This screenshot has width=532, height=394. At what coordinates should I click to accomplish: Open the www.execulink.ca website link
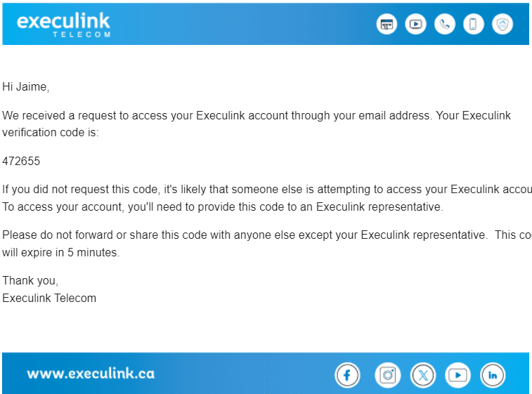click(x=91, y=374)
